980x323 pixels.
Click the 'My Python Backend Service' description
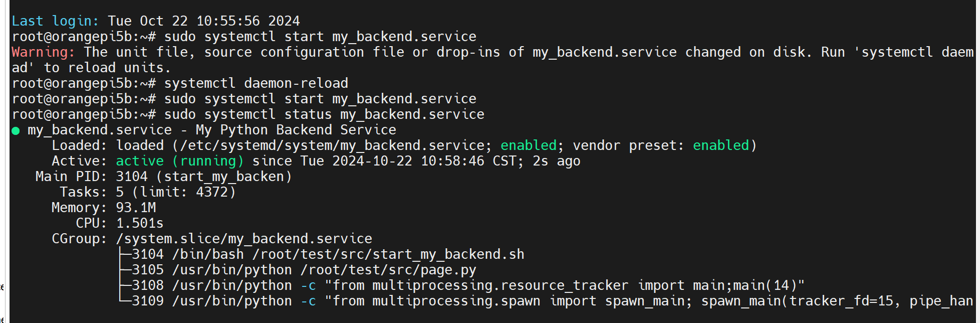pyautogui.click(x=296, y=130)
